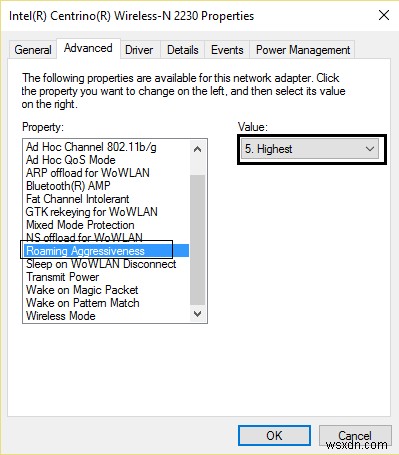The width and height of the screenshot is (399, 455).
Task: Click the property list scroll down arrow
Action: [x=197, y=314]
